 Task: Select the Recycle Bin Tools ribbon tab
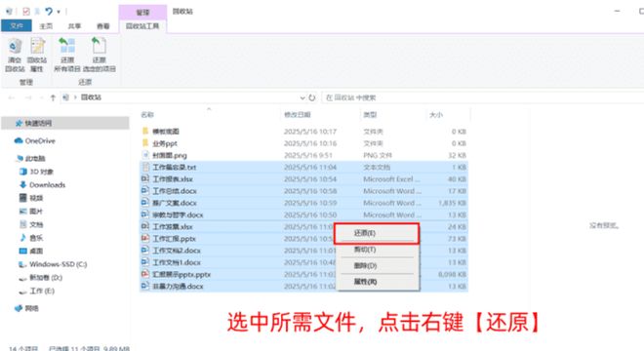coord(142,26)
